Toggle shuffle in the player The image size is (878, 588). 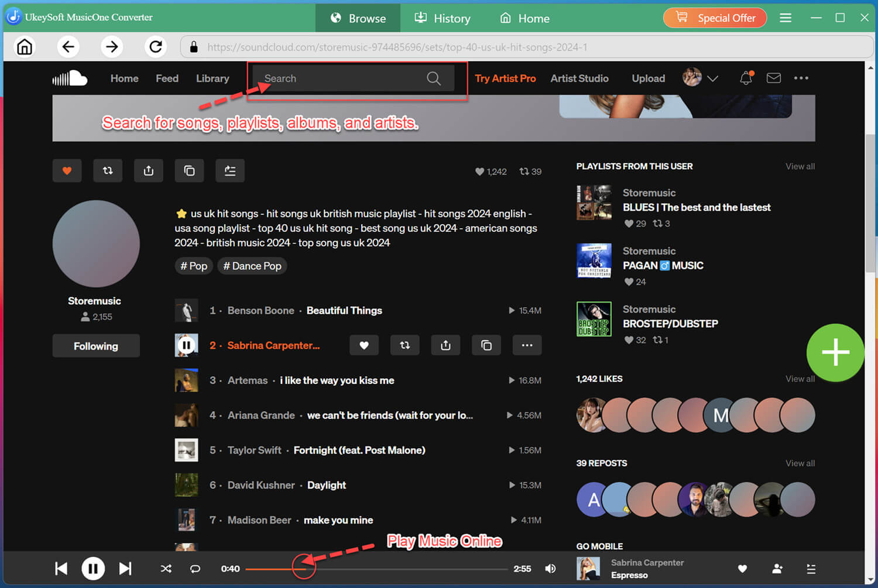(166, 569)
